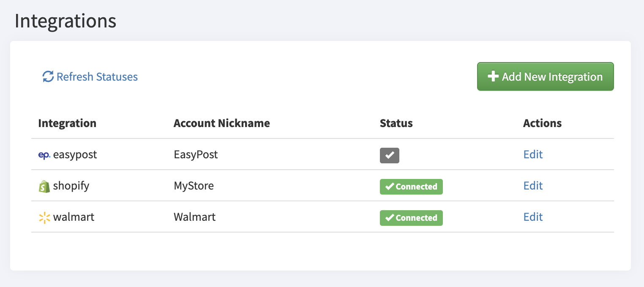Edit the shopify MyStore integration
Viewport: 644px width, 287px height.
[x=532, y=186]
